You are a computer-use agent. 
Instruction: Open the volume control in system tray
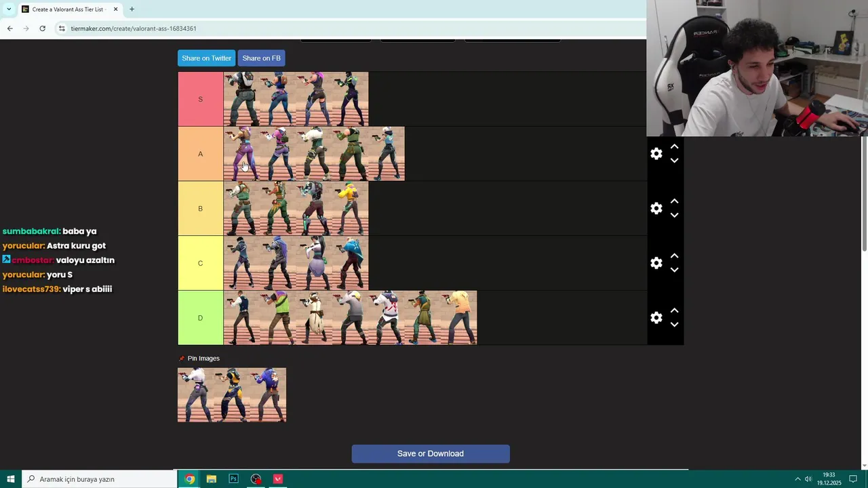[x=808, y=479]
